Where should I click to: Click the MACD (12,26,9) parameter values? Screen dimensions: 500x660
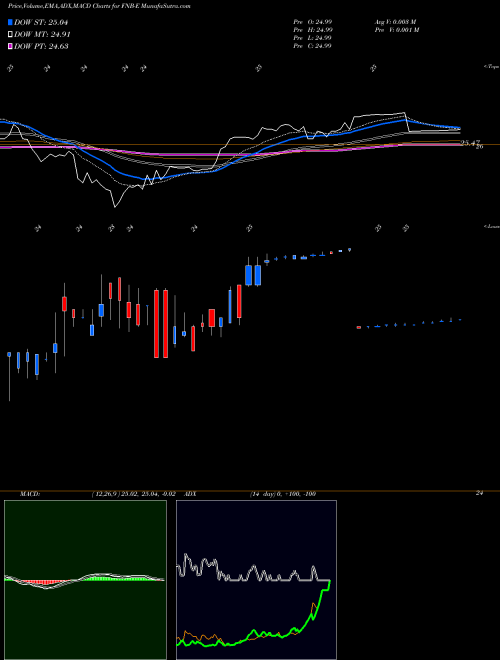(x=133, y=494)
